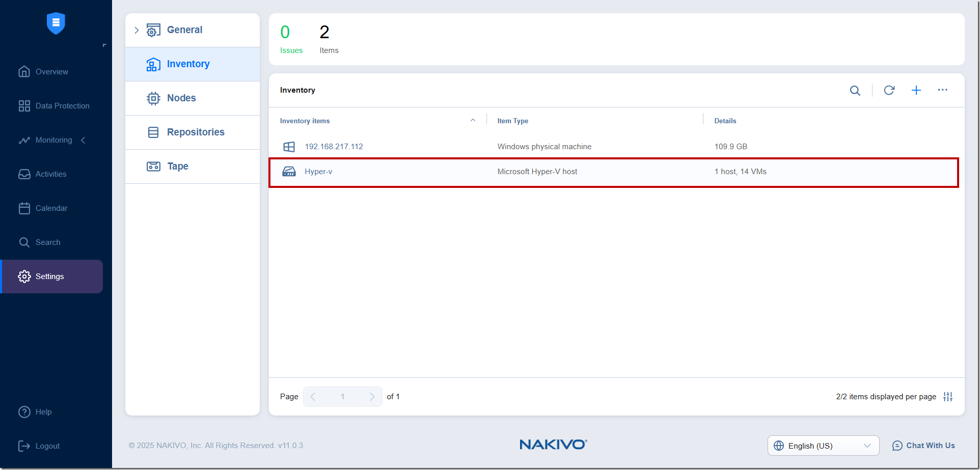The height and width of the screenshot is (470, 980).
Task: Click the Settings gear icon
Action: click(24, 276)
